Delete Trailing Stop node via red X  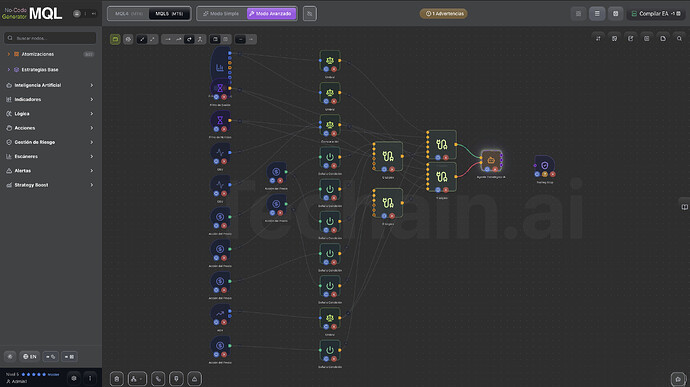(x=553, y=174)
